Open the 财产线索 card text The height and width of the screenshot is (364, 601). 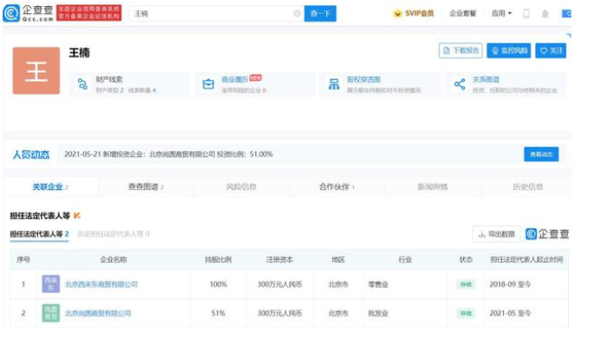click(x=109, y=80)
